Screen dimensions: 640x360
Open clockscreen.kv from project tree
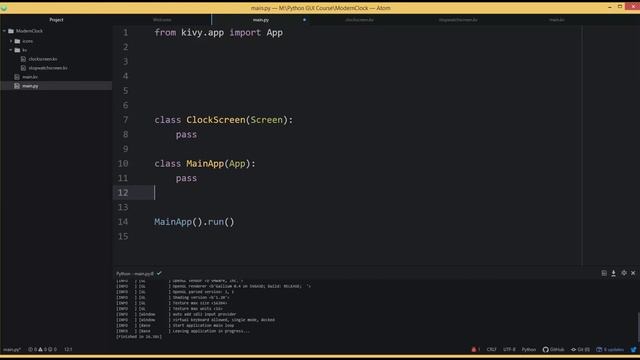coord(42,59)
